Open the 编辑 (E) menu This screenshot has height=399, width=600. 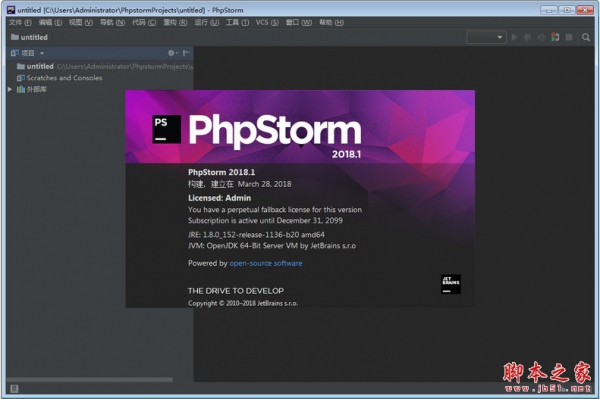50,22
